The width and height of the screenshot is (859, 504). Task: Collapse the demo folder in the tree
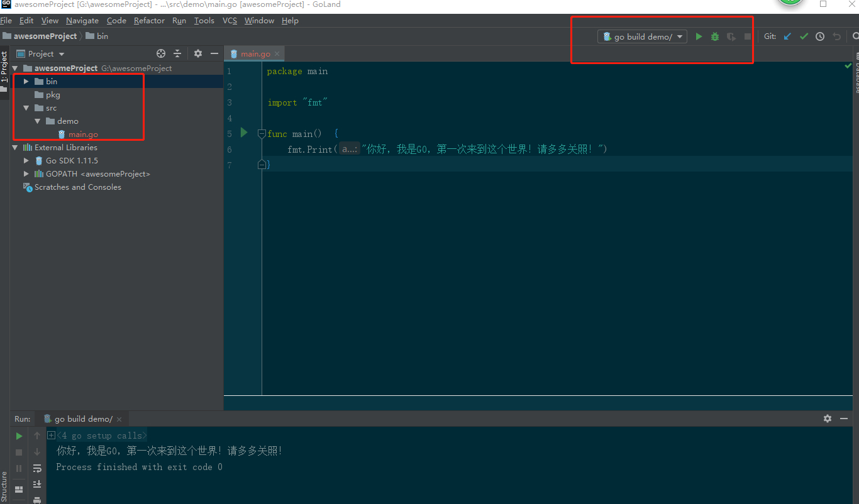coord(37,121)
